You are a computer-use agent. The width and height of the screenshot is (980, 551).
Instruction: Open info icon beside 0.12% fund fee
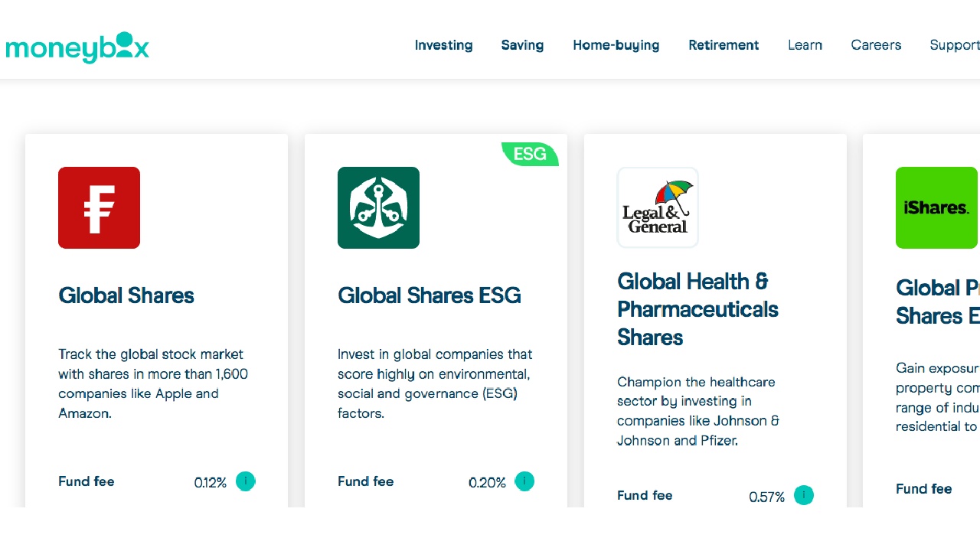click(245, 481)
